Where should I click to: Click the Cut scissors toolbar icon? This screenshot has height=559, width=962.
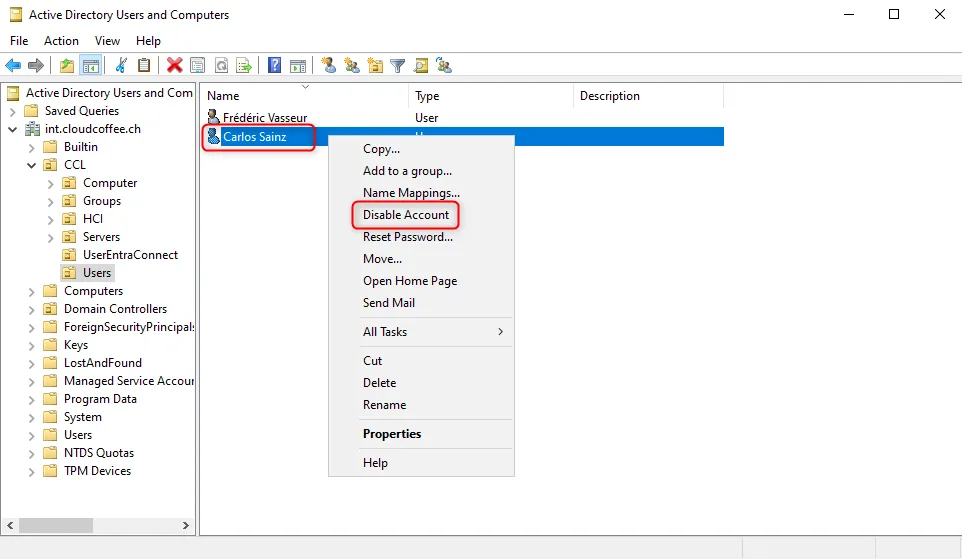point(121,66)
